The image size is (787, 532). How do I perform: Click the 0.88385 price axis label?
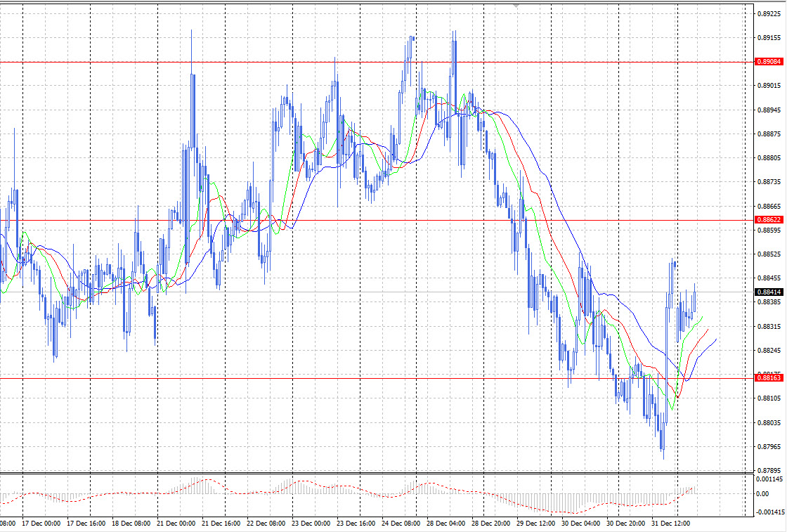769,302
